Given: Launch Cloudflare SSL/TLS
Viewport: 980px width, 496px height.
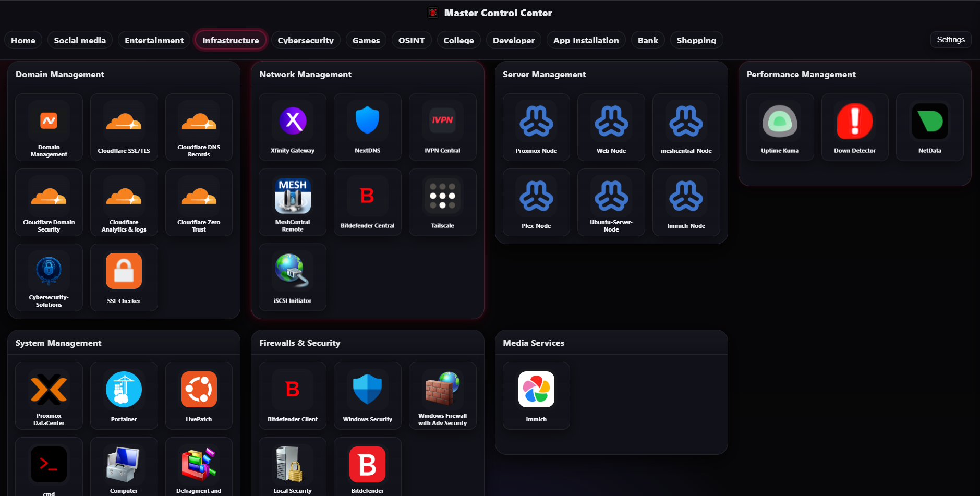Looking at the screenshot, I should [124, 127].
